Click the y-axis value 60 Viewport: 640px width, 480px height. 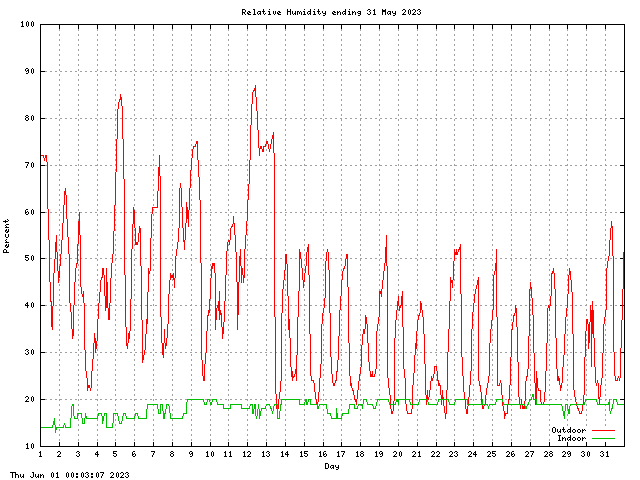[x=30, y=212]
